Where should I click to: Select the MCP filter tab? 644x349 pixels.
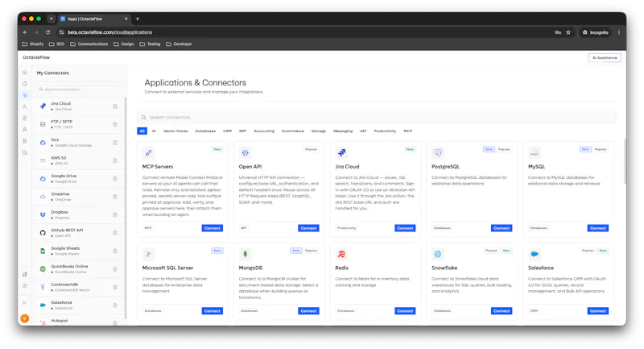pyautogui.click(x=408, y=131)
